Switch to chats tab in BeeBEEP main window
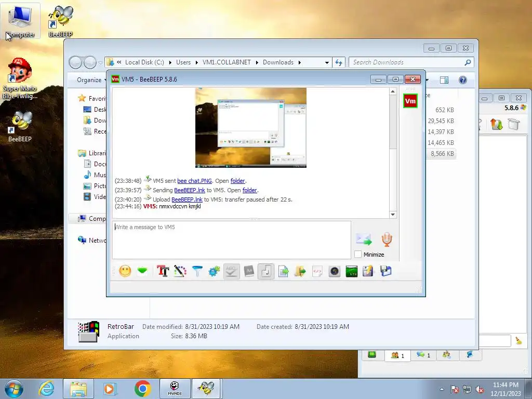Image resolution: width=532 pixels, height=399 pixels. [423, 355]
